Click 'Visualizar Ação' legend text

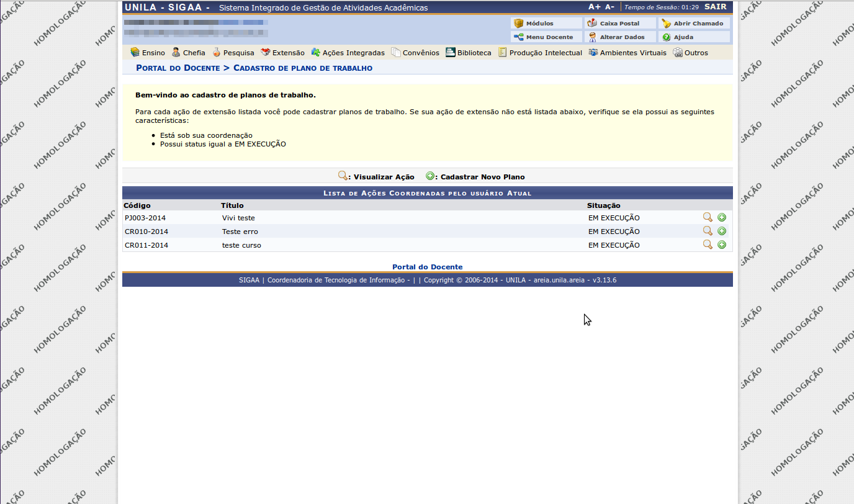tap(384, 177)
